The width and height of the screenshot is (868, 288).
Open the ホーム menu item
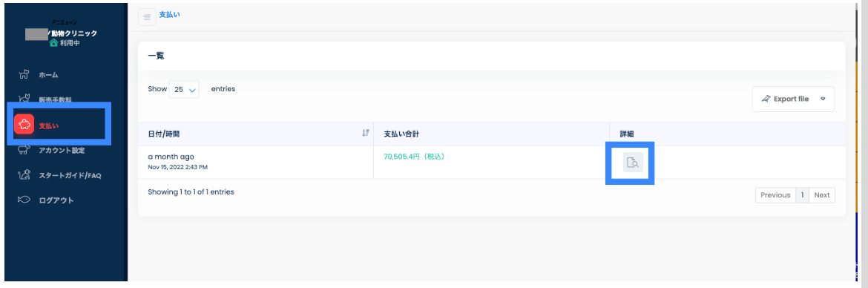pos(49,75)
